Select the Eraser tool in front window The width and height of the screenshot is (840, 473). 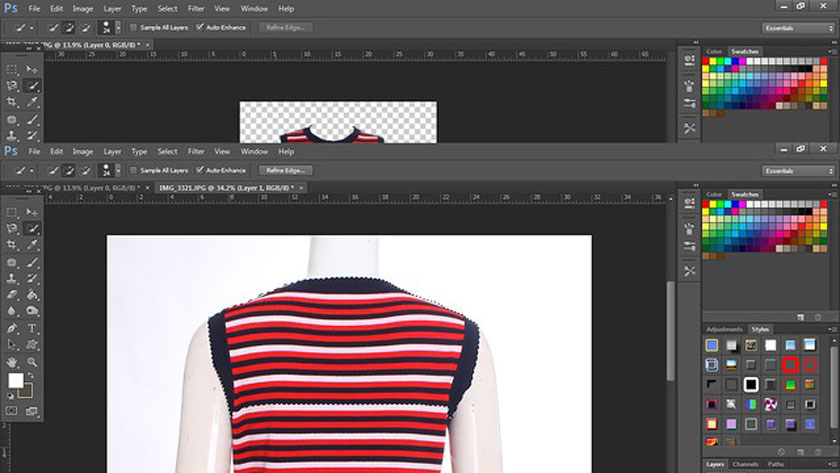(12, 295)
